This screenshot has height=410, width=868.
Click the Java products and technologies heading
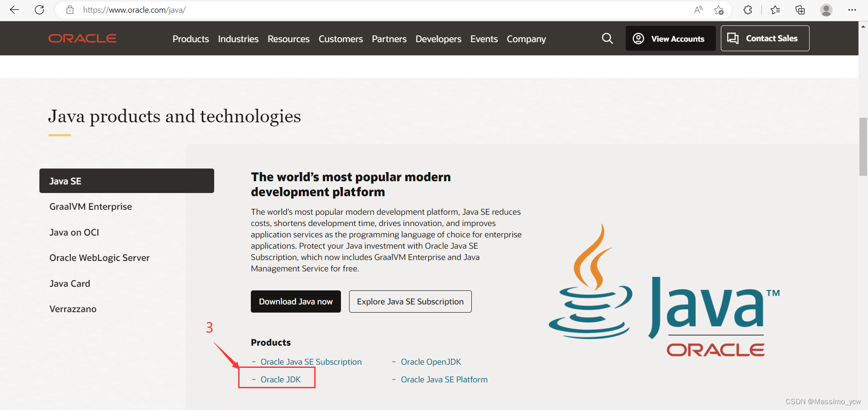click(174, 116)
